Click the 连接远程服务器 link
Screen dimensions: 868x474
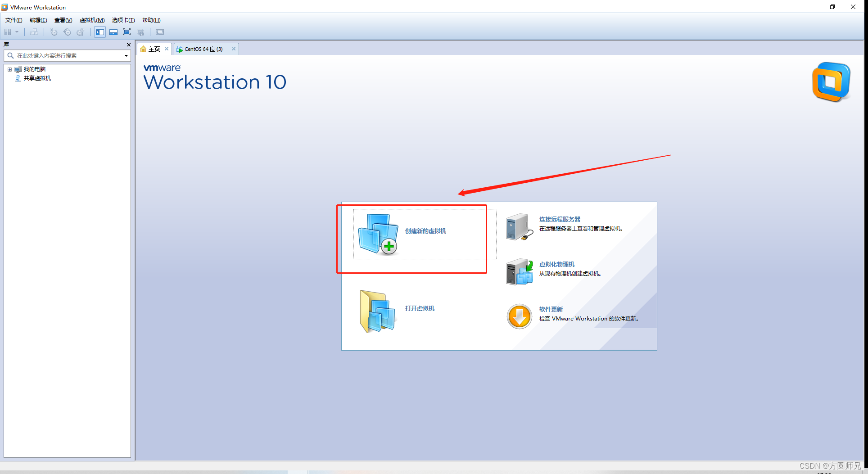click(x=560, y=219)
